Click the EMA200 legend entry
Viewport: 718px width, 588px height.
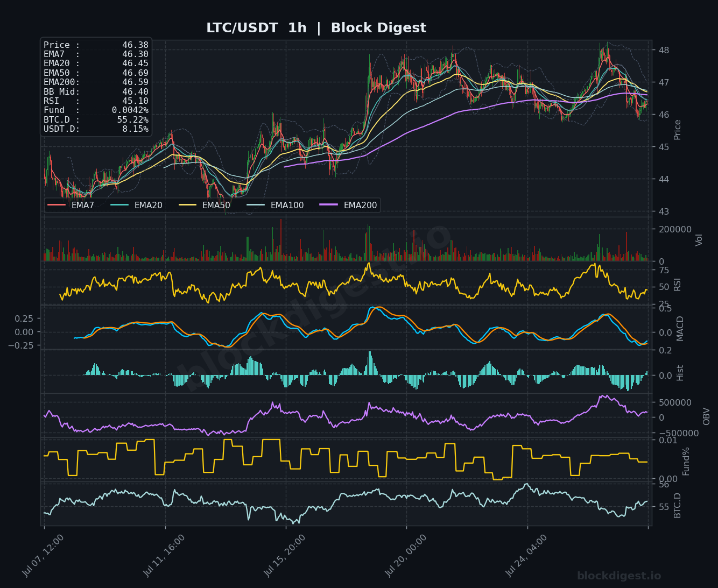[348, 205]
